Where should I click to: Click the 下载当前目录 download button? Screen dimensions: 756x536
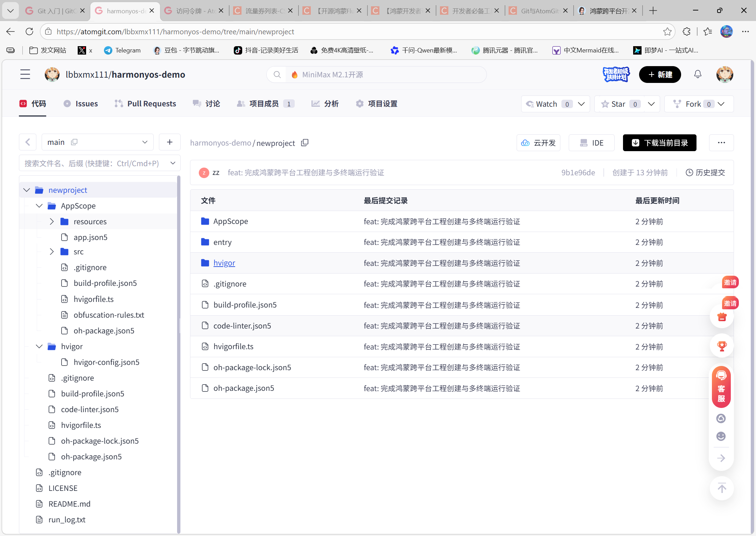(659, 143)
